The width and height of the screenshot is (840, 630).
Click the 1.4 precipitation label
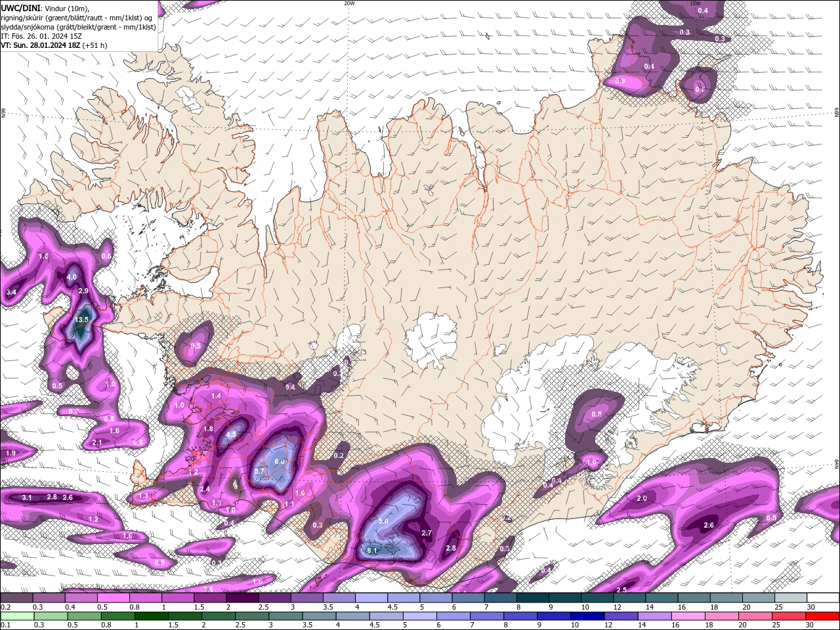[x=216, y=396]
